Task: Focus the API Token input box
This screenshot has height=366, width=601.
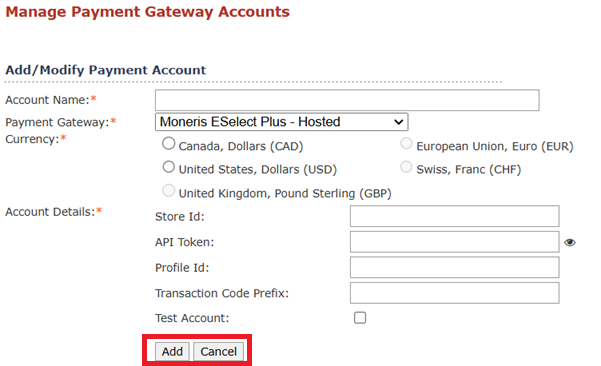Action: click(455, 242)
